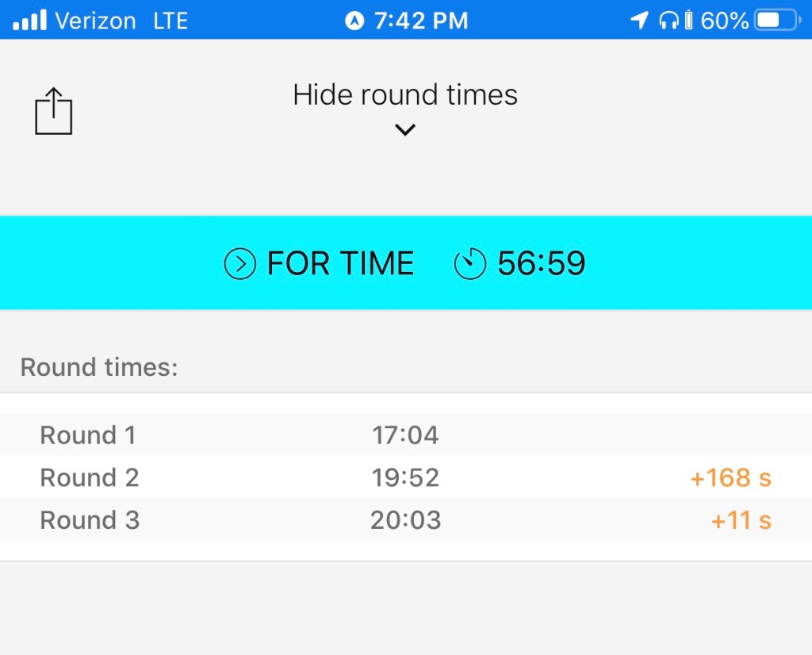Tap the 17:04 round time
This screenshot has height=655, width=812.
405,435
